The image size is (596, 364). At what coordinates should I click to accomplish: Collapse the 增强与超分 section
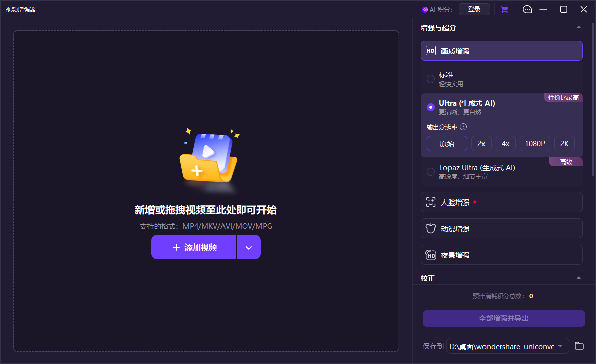pos(579,27)
